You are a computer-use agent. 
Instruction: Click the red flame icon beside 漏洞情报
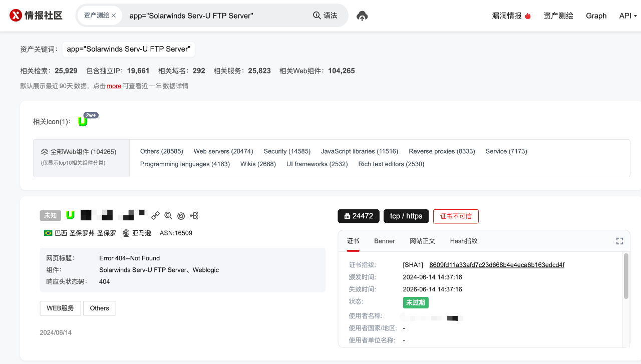point(527,16)
